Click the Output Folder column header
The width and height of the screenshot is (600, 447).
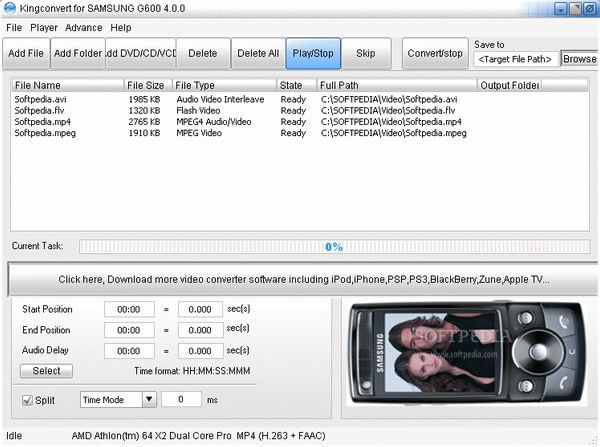[x=509, y=85]
